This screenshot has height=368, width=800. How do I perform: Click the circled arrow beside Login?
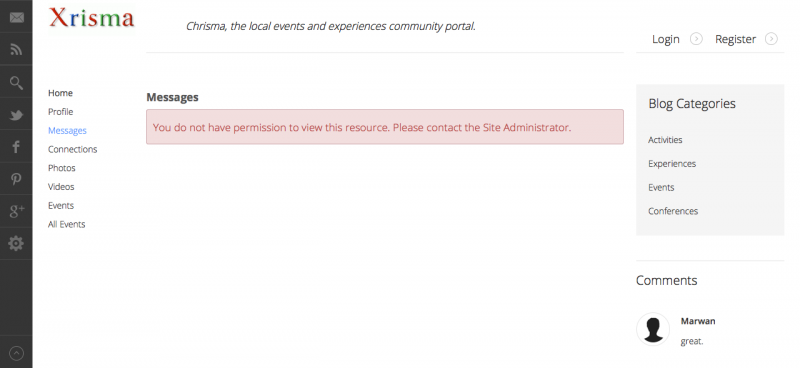(x=696, y=39)
